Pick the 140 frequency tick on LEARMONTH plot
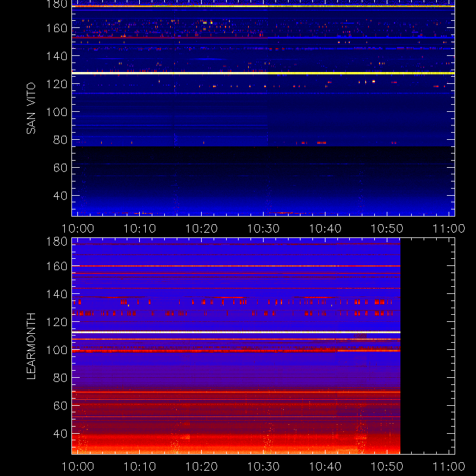This screenshot has width=476, height=476. (57, 294)
